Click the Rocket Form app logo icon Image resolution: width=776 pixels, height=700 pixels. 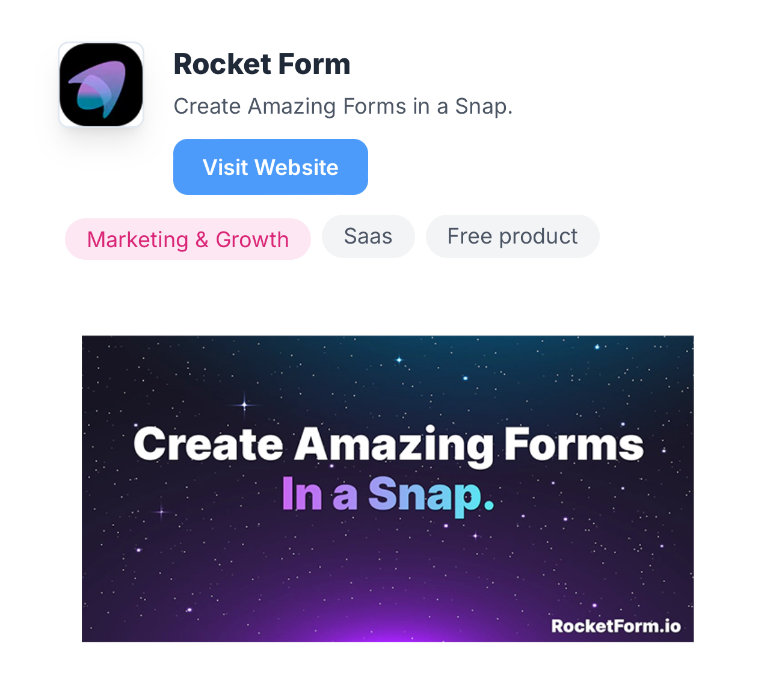tap(101, 85)
